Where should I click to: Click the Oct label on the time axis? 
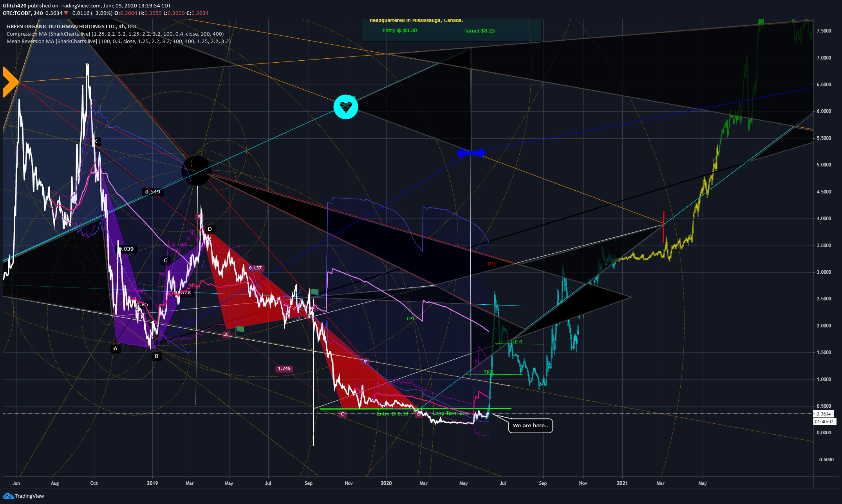[94, 483]
